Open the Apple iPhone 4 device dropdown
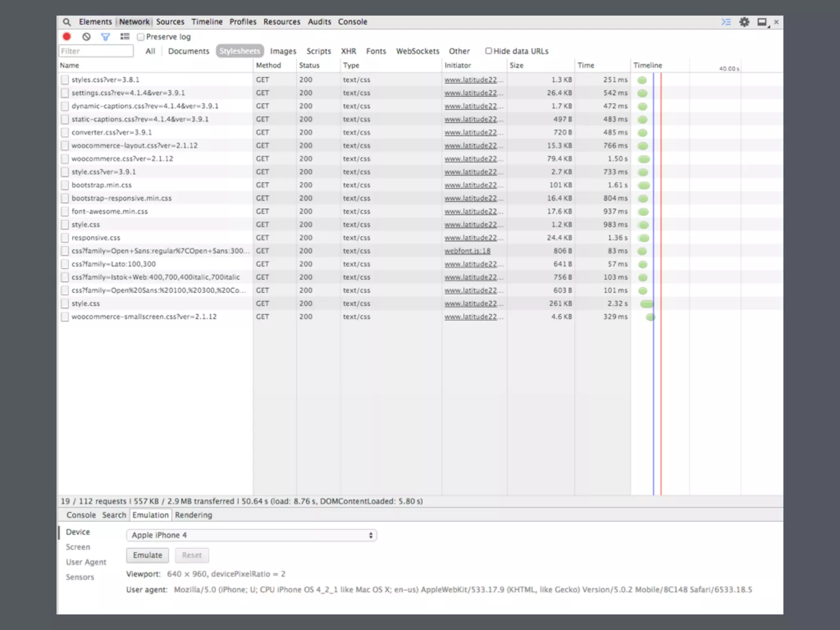840x630 pixels. [x=251, y=535]
